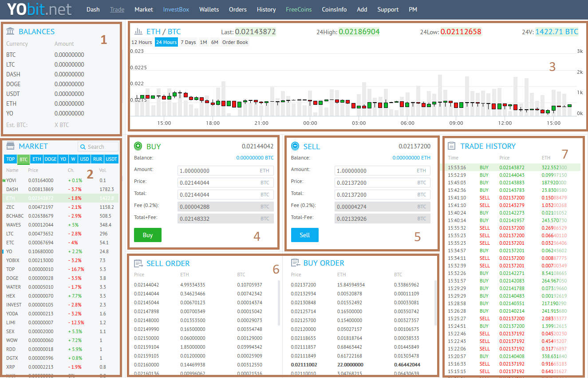Switch chart to 24 Hours

tap(166, 42)
